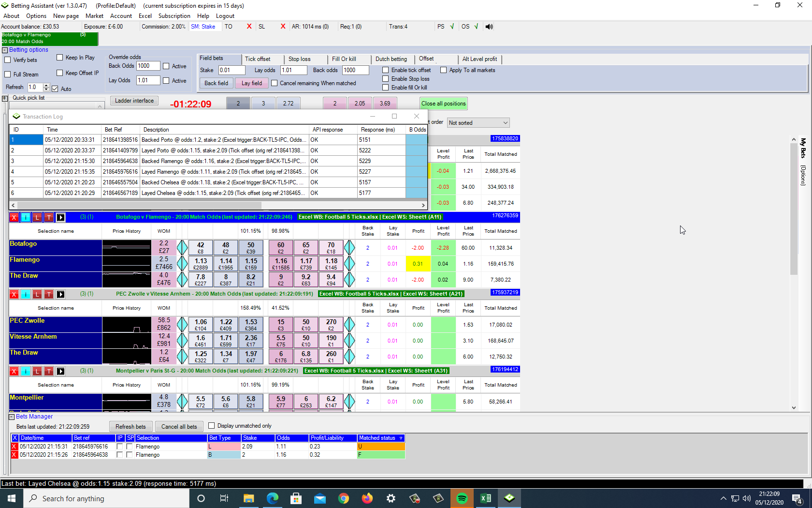This screenshot has height=508, width=812.
Task: Close the Montpellier v Paris St-G market with X
Action: click(x=14, y=371)
